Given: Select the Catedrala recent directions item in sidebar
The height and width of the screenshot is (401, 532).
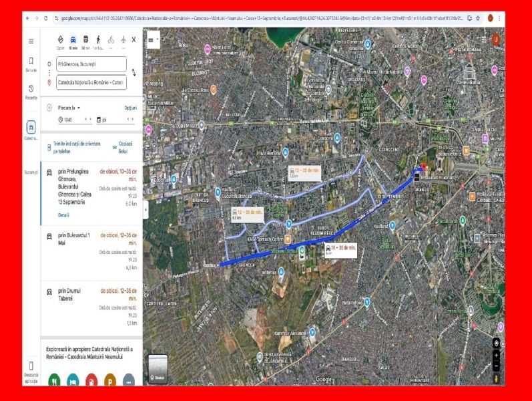Looking at the screenshot, I should (x=31, y=130).
